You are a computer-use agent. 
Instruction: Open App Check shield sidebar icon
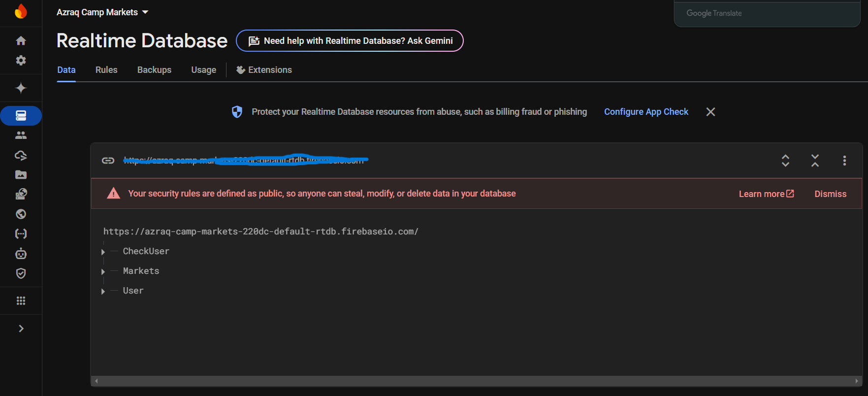[x=21, y=273]
